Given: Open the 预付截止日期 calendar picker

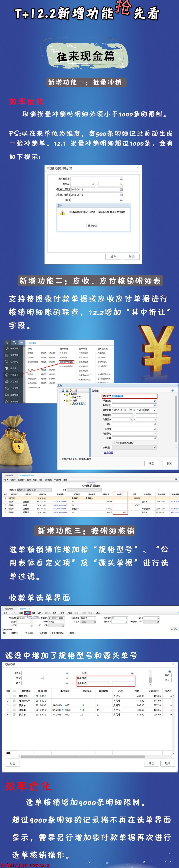Looking at the screenshot, I should 121,190.
